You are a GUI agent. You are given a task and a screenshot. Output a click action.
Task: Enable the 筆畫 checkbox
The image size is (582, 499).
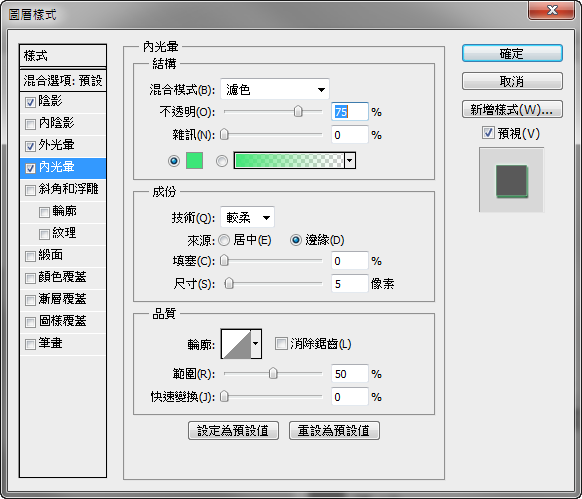(30, 344)
